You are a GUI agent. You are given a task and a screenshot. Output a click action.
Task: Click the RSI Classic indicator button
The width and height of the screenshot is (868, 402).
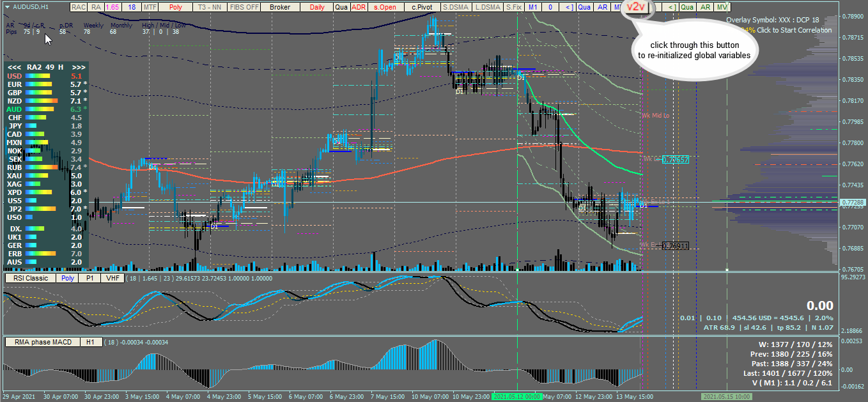(x=31, y=278)
